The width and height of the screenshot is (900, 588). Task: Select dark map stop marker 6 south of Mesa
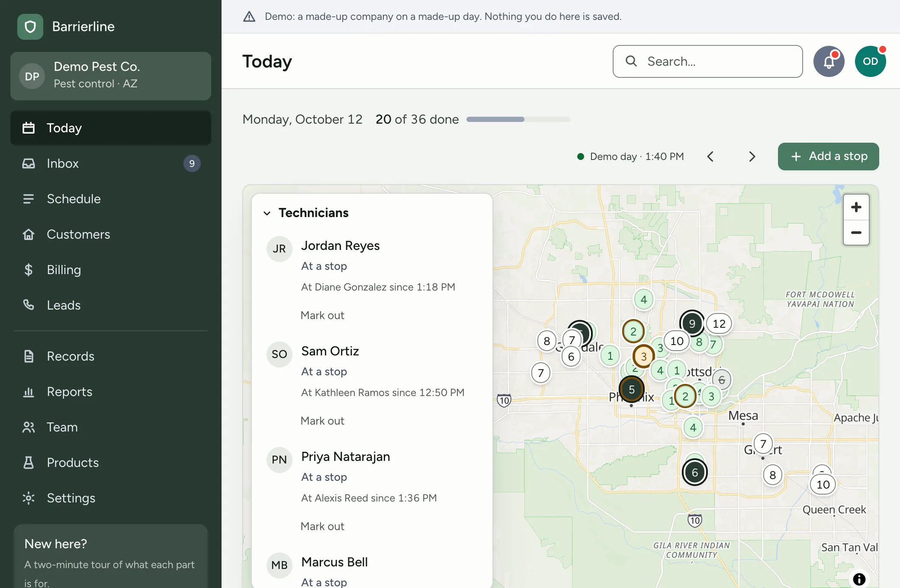694,472
